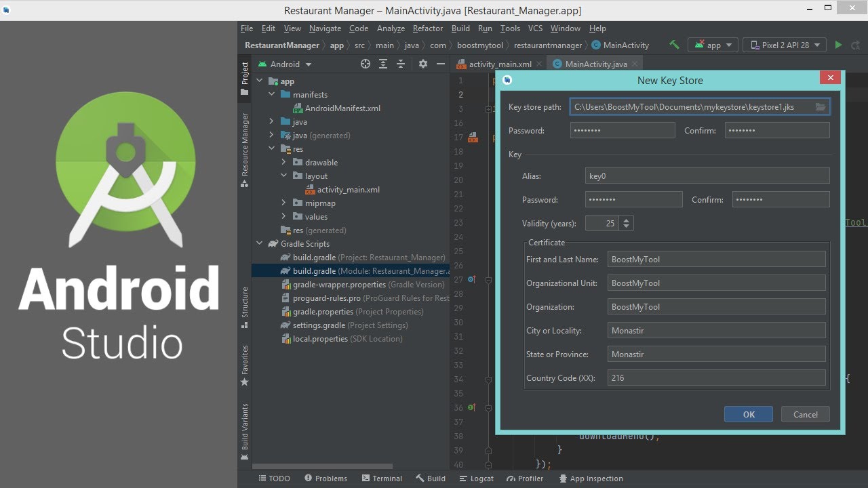This screenshot has height=488, width=868.
Task: Collapse the Gradle Scripts node
Action: pyautogui.click(x=260, y=244)
